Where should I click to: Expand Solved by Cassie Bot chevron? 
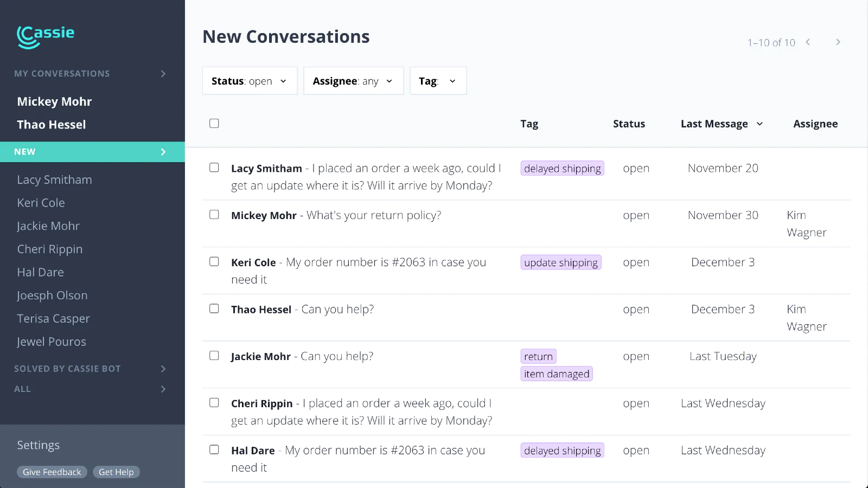[163, 369]
